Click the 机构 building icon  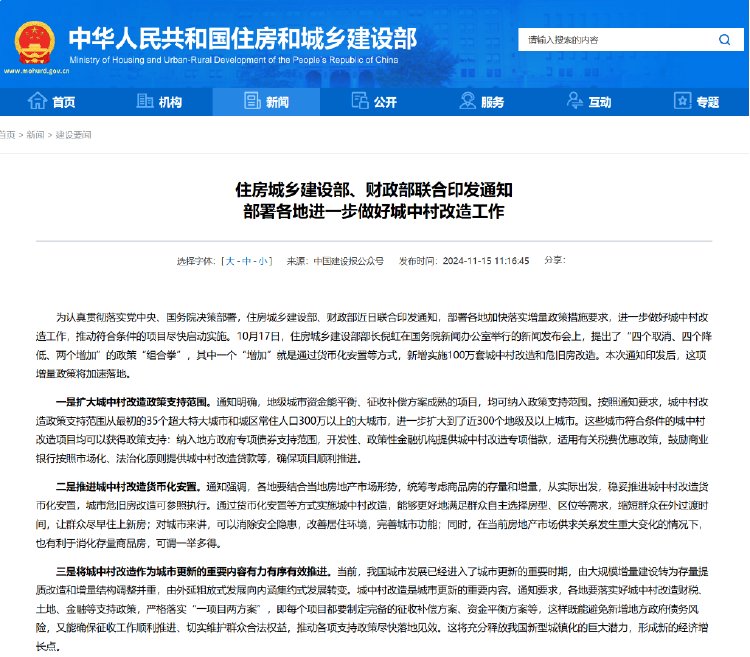pos(145,101)
